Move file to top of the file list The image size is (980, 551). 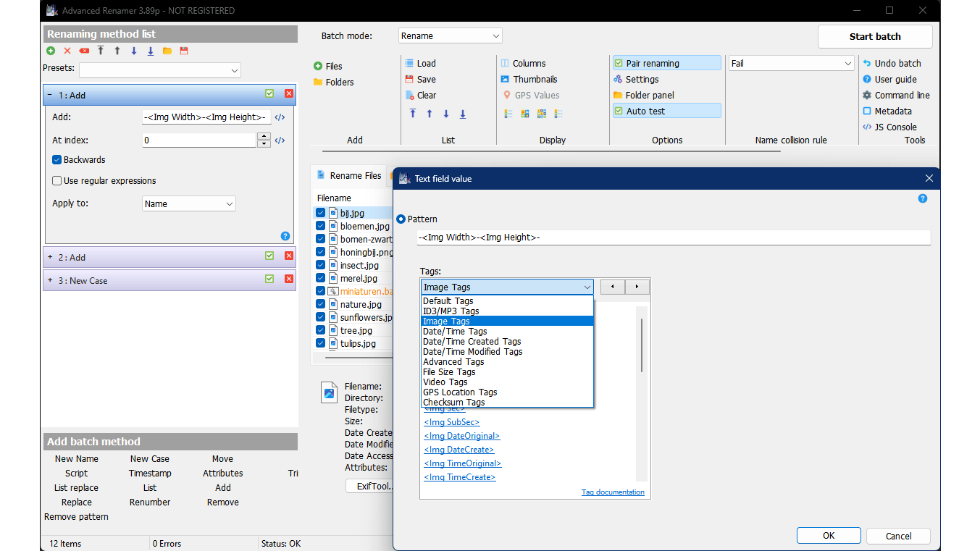(413, 114)
